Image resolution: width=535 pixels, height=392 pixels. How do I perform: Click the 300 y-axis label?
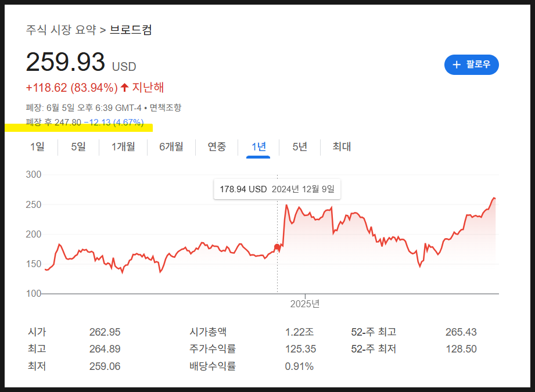tap(34, 174)
